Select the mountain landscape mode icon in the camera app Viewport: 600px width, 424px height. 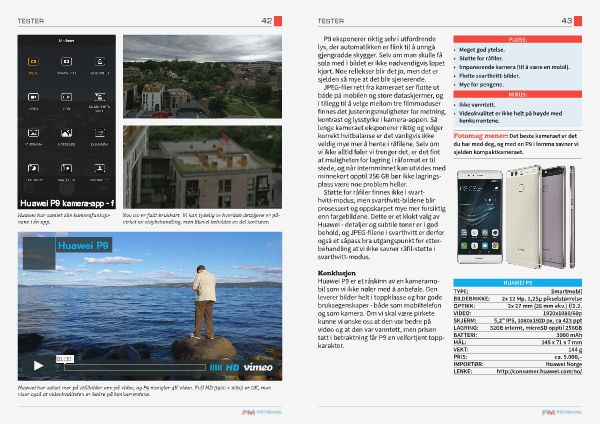tap(66, 133)
